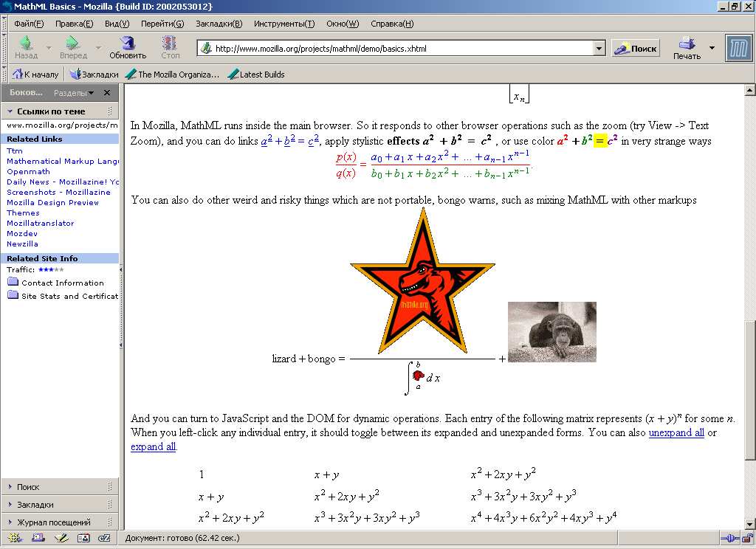Open the Mathematical Markup Lang link
Screen dimensions: 756x549
click(x=63, y=161)
